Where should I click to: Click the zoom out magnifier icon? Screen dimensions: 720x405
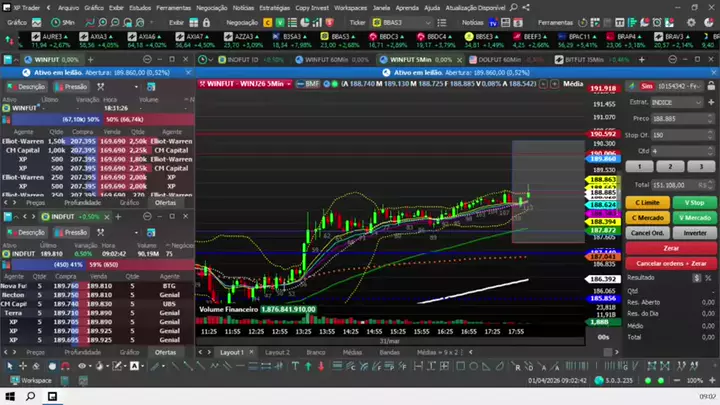point(115,22)
